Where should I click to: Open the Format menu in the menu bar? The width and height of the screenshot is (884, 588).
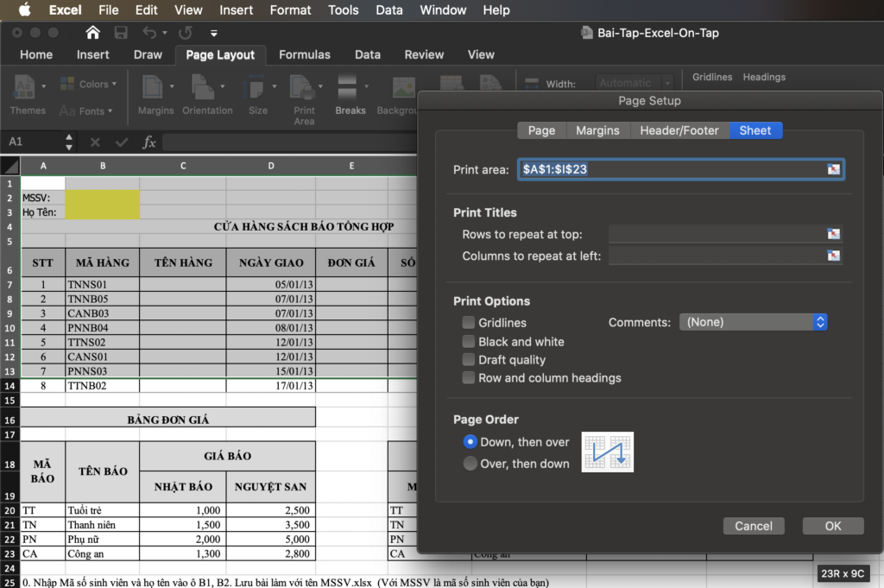290,9
